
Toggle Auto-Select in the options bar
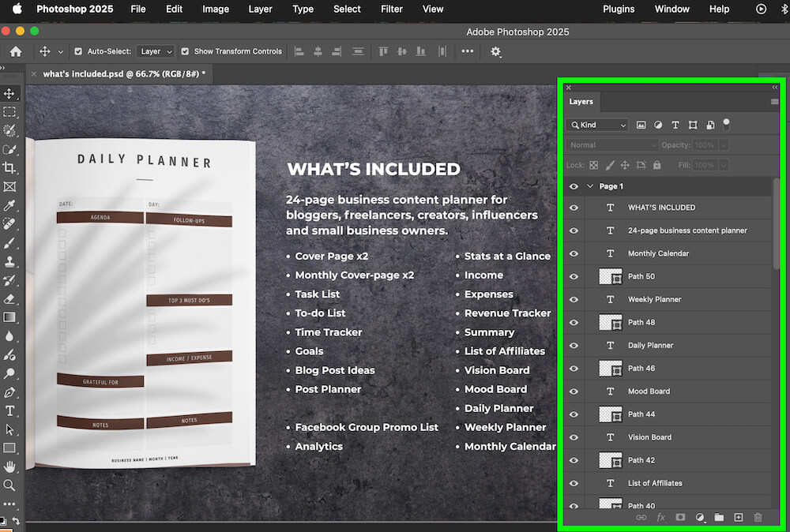[x=78, y=51]
